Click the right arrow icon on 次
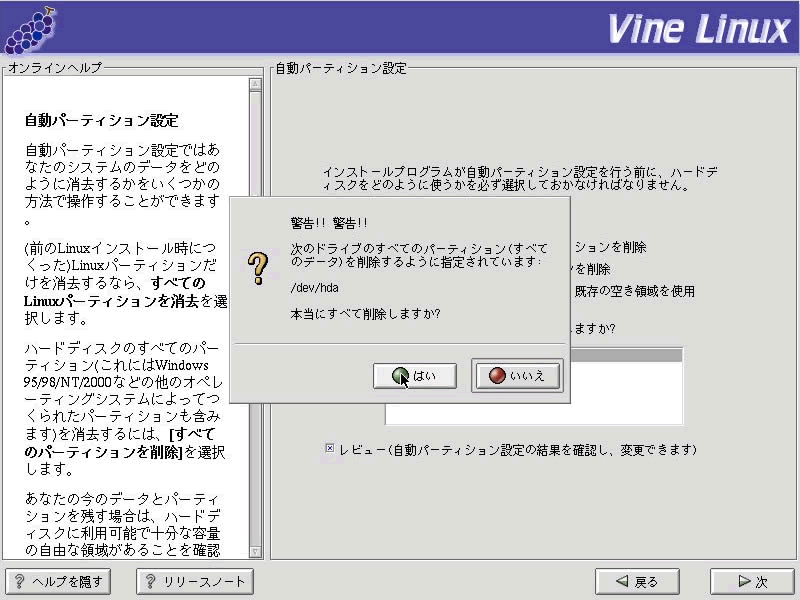Screen dimensions: 800x600 tap(744, 581)
